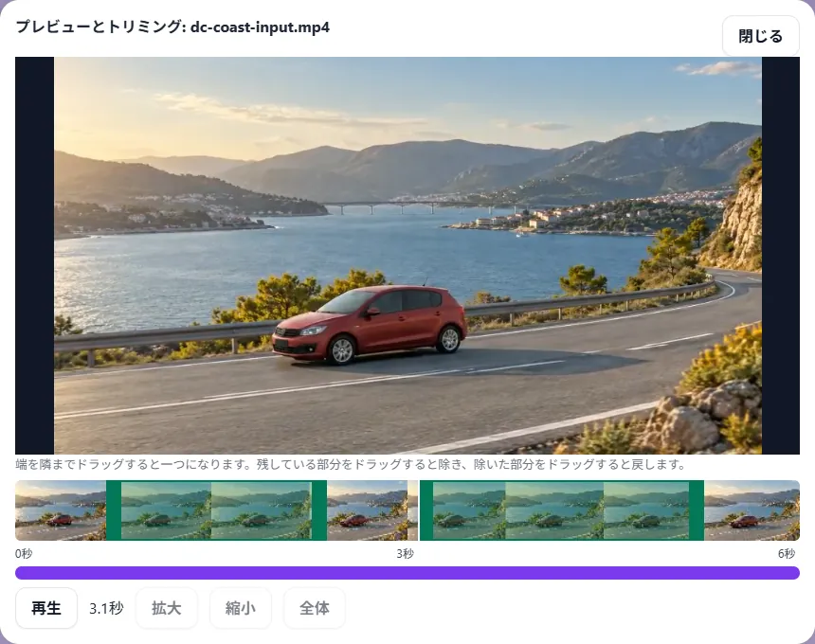Select the first kept thumbnail at 0秒

(x=61, y=510)
